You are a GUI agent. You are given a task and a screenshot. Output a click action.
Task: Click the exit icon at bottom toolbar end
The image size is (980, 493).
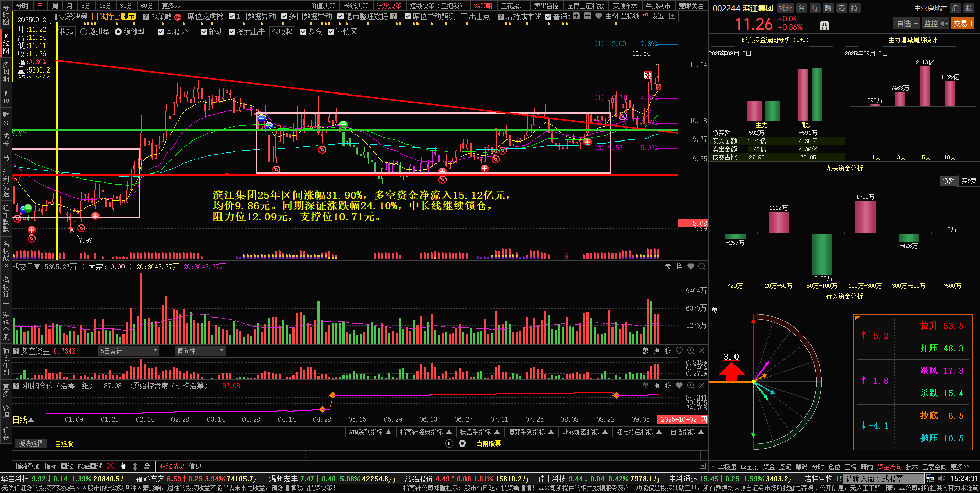(x=703, y=466)
